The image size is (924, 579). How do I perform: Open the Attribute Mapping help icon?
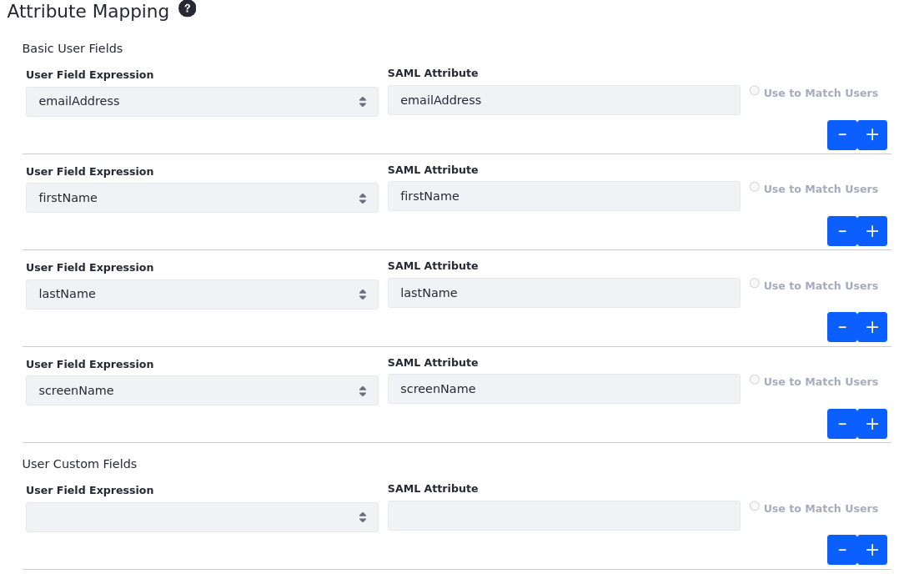[x=187, y=9]
